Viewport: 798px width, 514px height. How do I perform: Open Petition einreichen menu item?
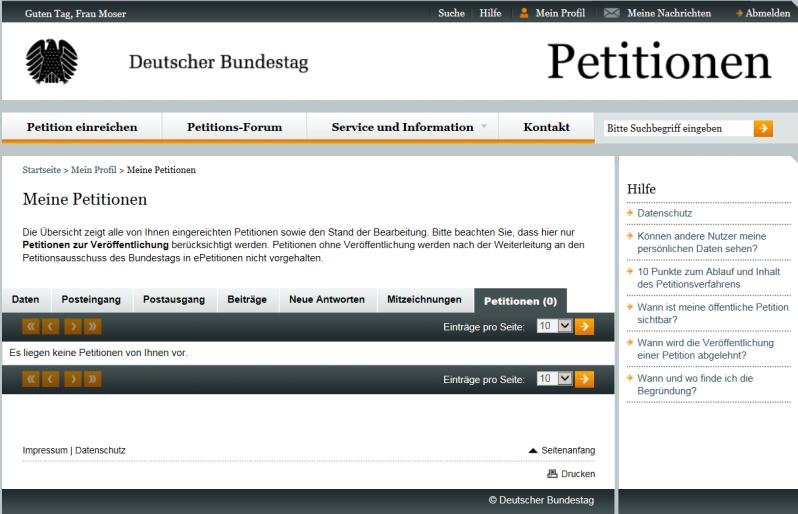pyautogui.click(x=82, y=127)
